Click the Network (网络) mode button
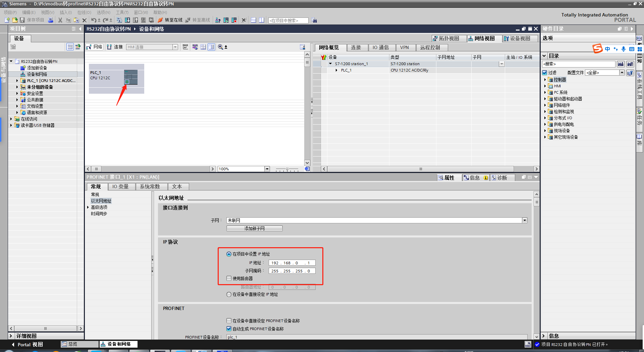 pyautogui.click(x=94, y=47)
